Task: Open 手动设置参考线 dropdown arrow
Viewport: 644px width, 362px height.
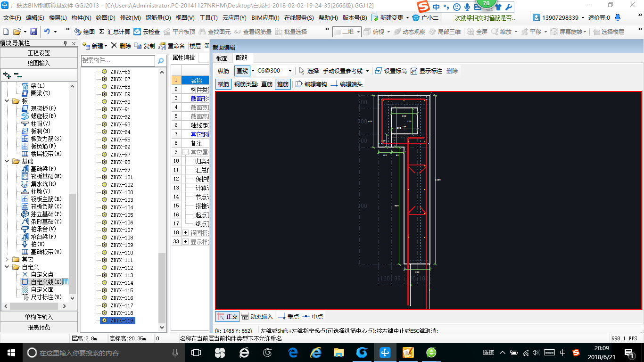Action: pyautogui.click(x=367, y=71)
